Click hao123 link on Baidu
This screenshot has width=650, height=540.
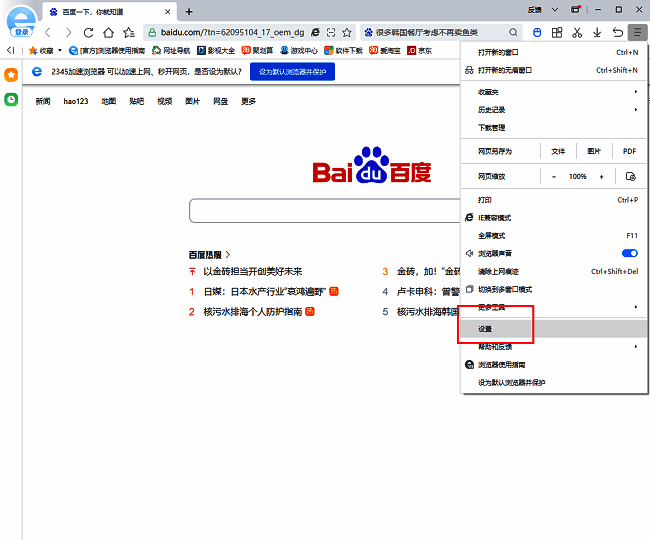click(76, 101)
